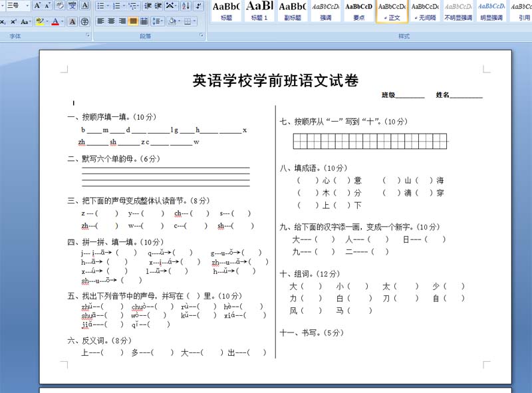Click heading 三、把下面的声母变成整体认读音节
Viewport: 532px width, 393px height.
(x=138, y=201)
